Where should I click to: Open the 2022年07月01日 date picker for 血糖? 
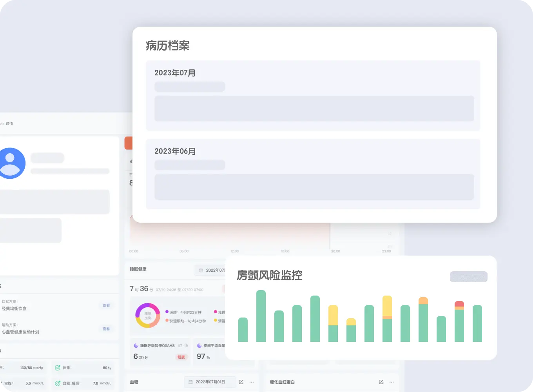210,382
